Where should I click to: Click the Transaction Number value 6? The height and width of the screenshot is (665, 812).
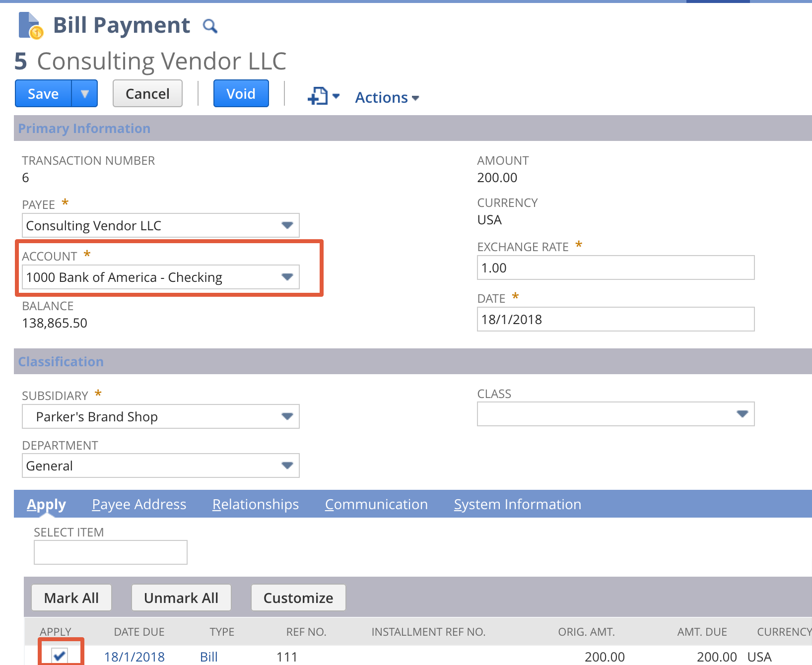(x=26, y=178)
